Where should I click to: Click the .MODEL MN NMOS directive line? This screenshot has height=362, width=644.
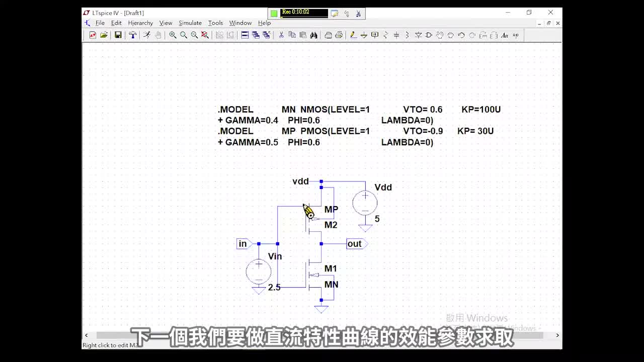(x=359, y=110)
